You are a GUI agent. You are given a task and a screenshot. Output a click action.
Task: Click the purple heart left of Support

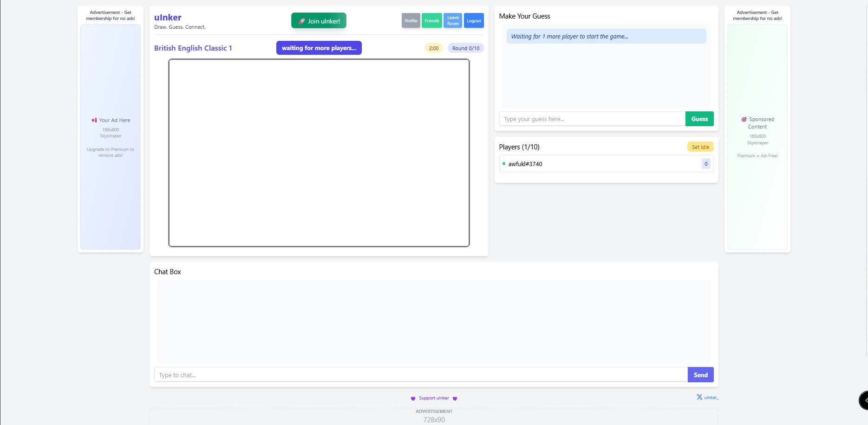tap(413, 399)
